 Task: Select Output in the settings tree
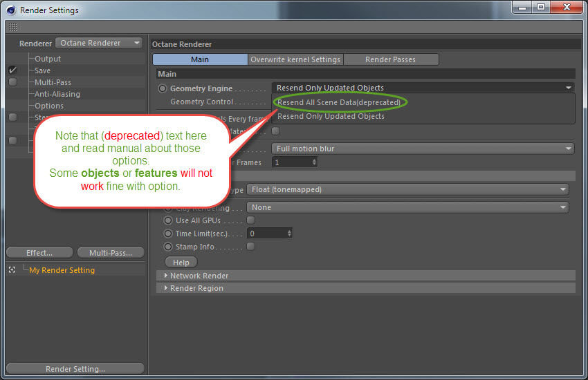point(48,59)
